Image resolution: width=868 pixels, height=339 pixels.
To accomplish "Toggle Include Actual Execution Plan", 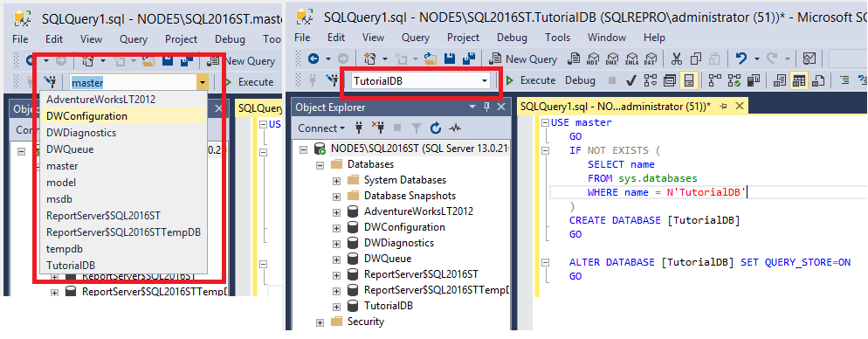I will pyautogui.click(x=715, y=81).
